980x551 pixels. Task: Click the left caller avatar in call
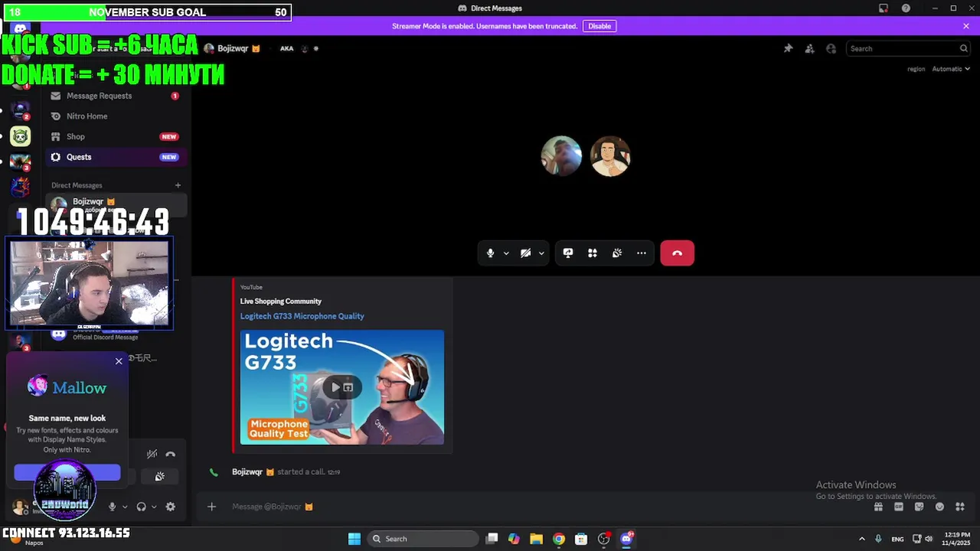coord(561,156)
